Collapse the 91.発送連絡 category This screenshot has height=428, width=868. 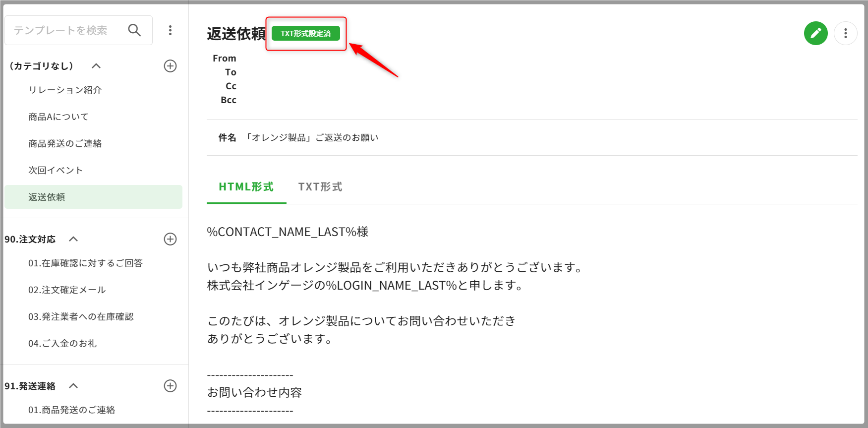click(x=73, y=386)
